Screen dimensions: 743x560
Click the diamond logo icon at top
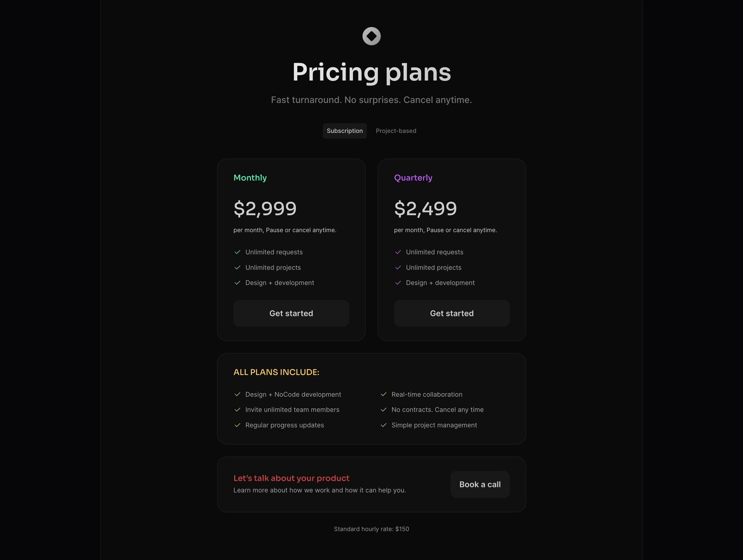tap(372, 36)
